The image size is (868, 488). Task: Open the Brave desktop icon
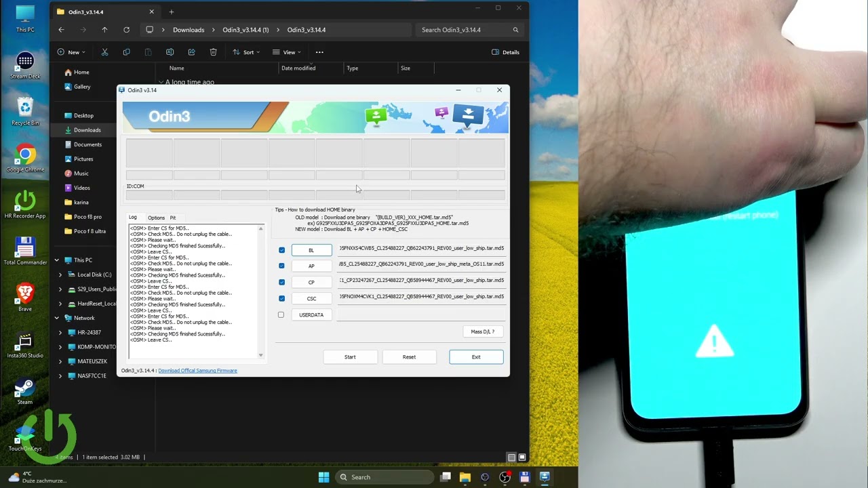pyautogui.click(x=25, y=297)
